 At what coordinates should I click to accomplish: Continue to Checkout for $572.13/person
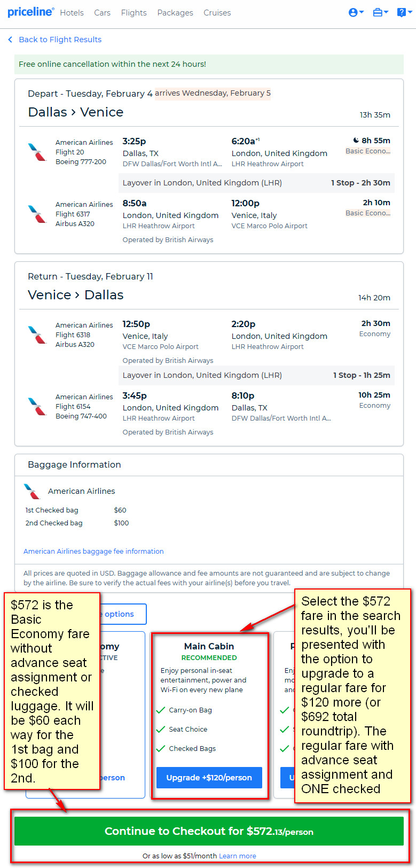pos(209,831)
